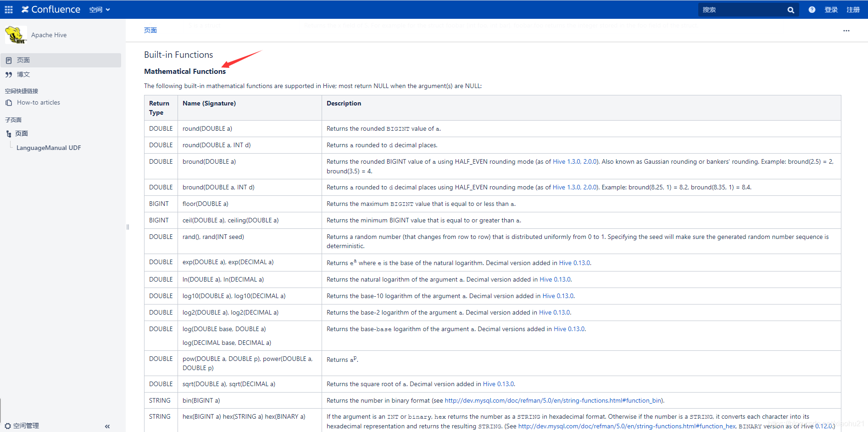Open Hive 0.13.0 link in log2 row

click(555, 312)
